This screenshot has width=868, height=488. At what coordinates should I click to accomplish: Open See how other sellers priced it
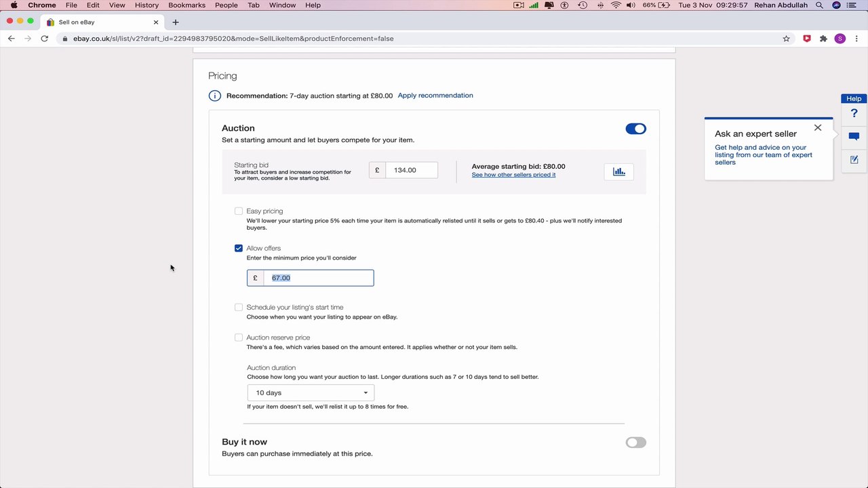pyautogui.click(x=513, y=175)
